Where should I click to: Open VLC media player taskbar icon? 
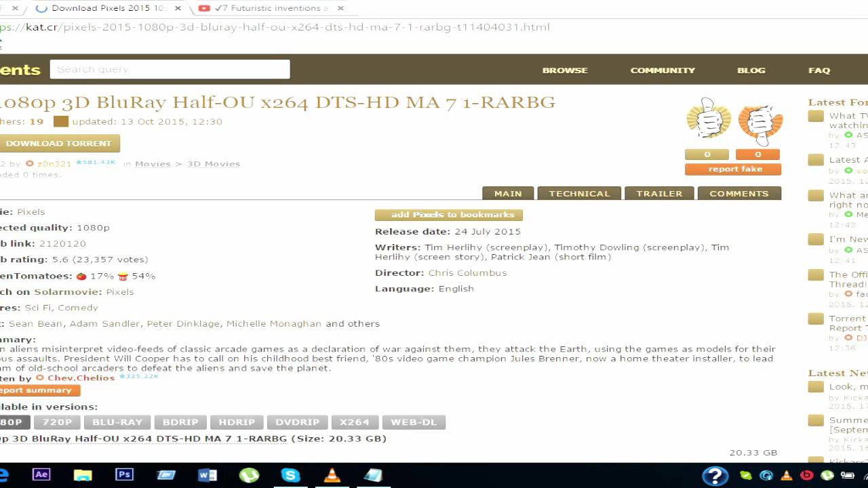click(332, 475)
